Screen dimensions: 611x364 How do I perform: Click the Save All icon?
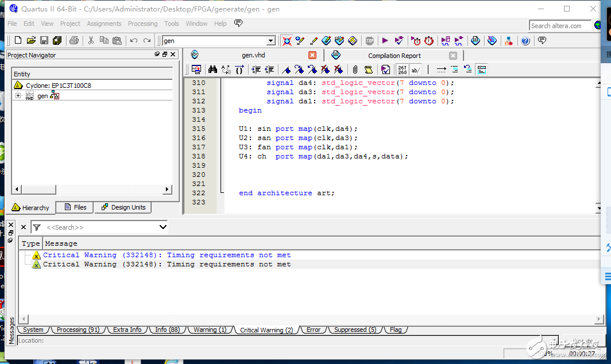pyautogui.click(x=57, y=41)
